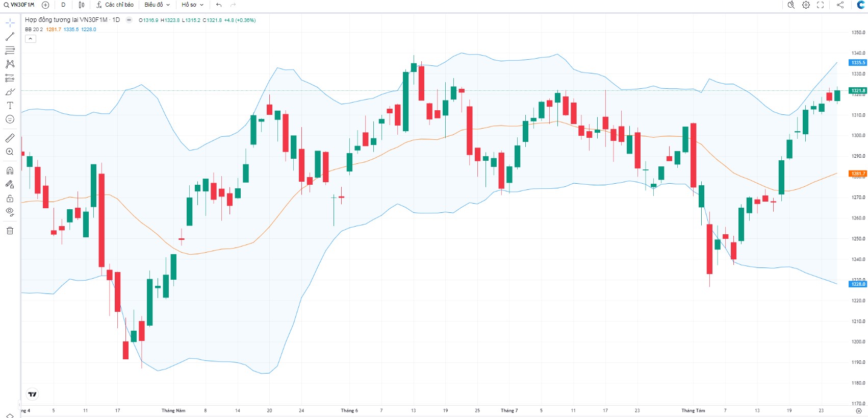Click the grey status dot beside the chart title

[x=129, y=20]
